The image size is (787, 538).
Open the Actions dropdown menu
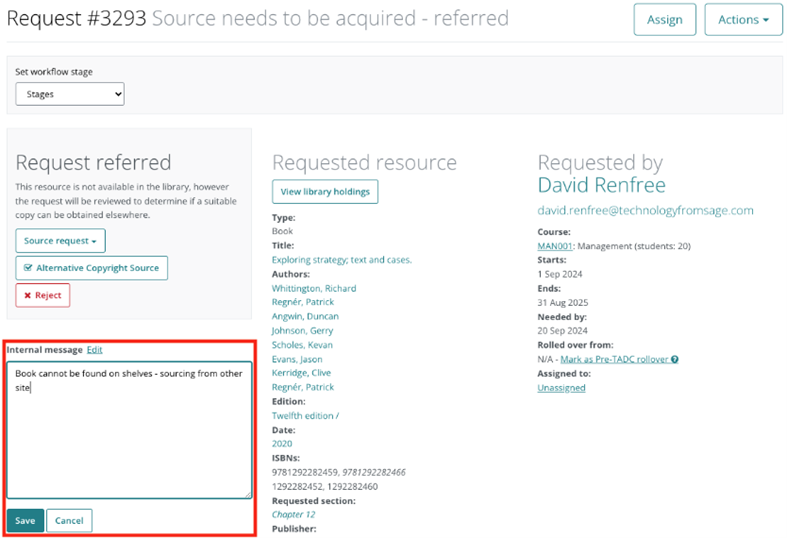click(x=743, y=19)
